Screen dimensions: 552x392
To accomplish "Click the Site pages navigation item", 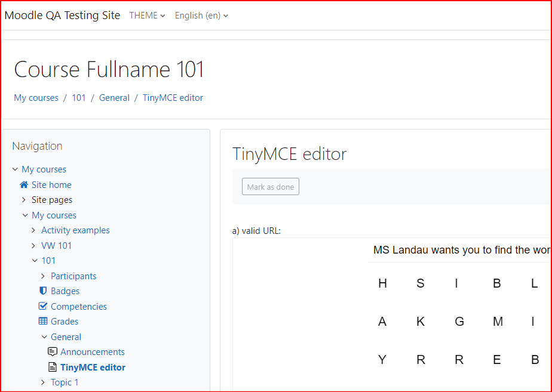I will [52, 200].
